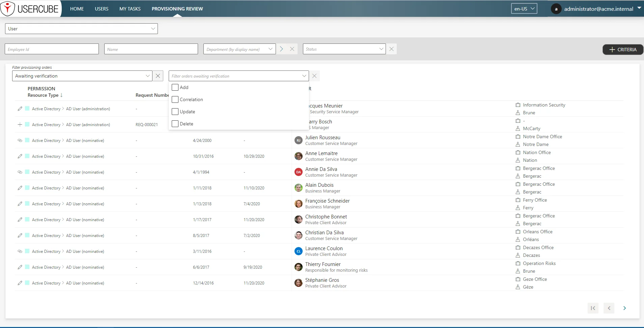Click the Department arrow picker icon

click(281, 49)
